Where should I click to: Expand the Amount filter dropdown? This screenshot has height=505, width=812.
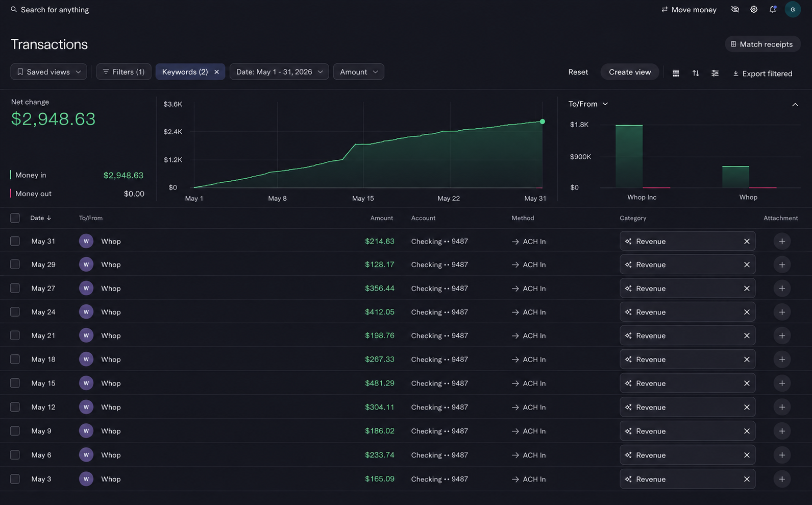coord(359,72)
